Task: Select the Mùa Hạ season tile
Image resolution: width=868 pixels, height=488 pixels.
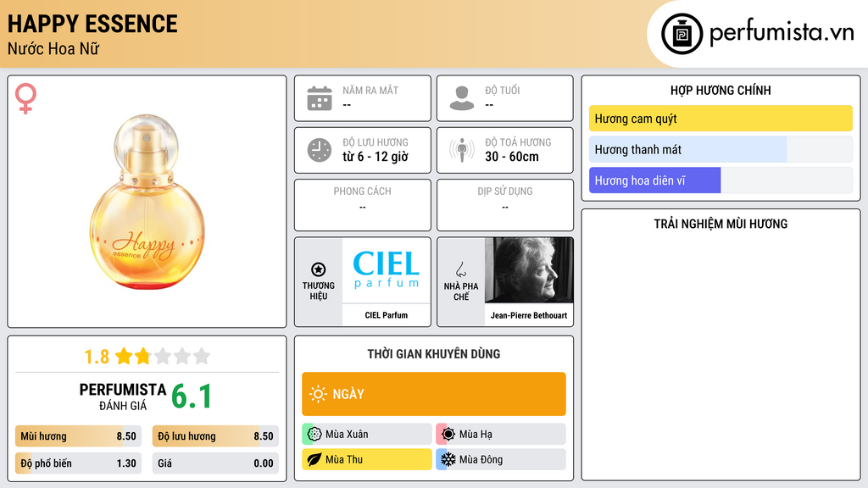Action: tap(501, 435)
